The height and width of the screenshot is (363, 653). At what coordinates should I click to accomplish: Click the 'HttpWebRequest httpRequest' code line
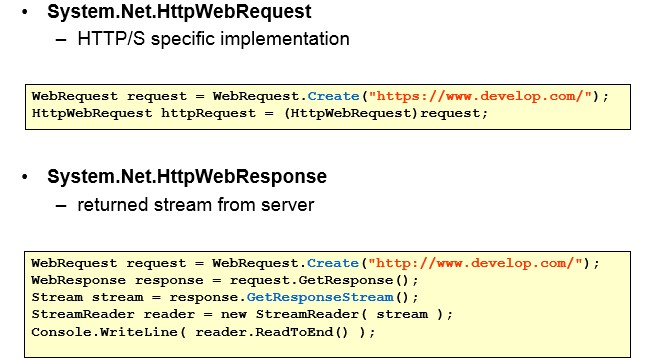coord(259,113)
